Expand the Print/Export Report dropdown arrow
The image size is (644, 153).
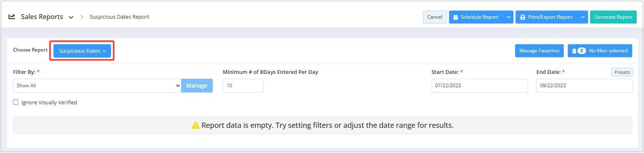click(582, 17)
